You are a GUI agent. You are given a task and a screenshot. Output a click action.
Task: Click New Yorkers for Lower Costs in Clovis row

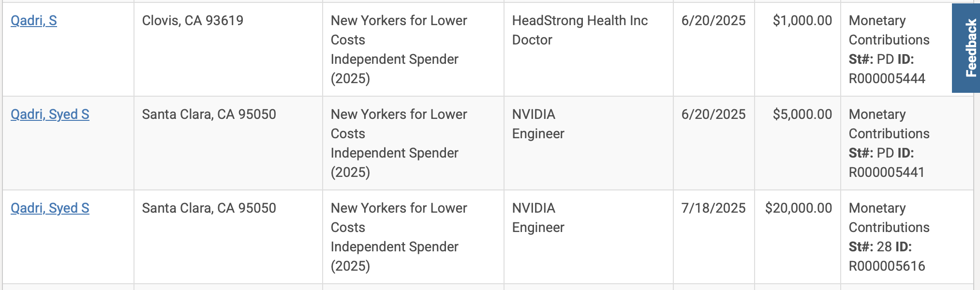[x=399, y=21]
